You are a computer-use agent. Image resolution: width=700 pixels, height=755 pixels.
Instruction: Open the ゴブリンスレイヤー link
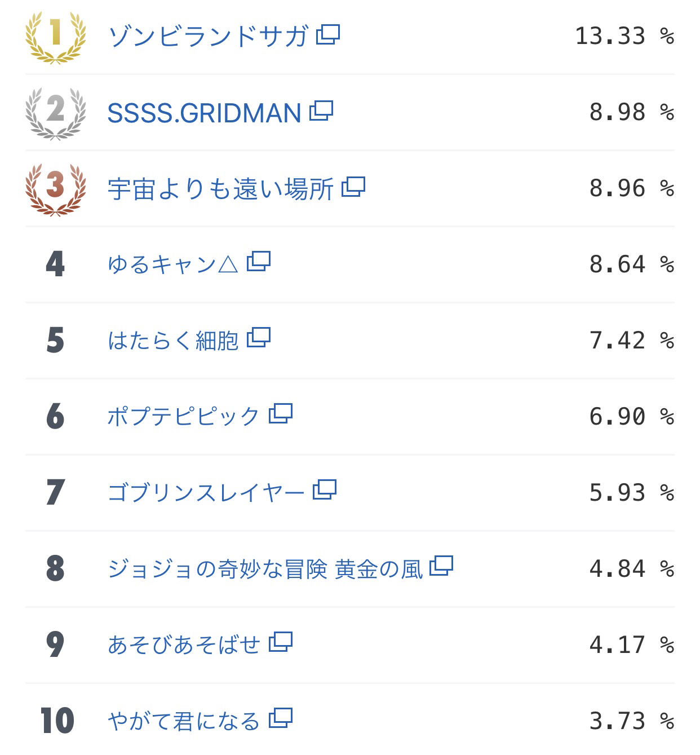pos(206,493)
